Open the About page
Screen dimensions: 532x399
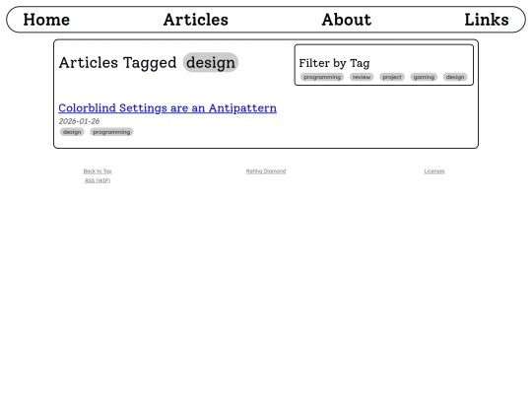[x=347, y=20]
